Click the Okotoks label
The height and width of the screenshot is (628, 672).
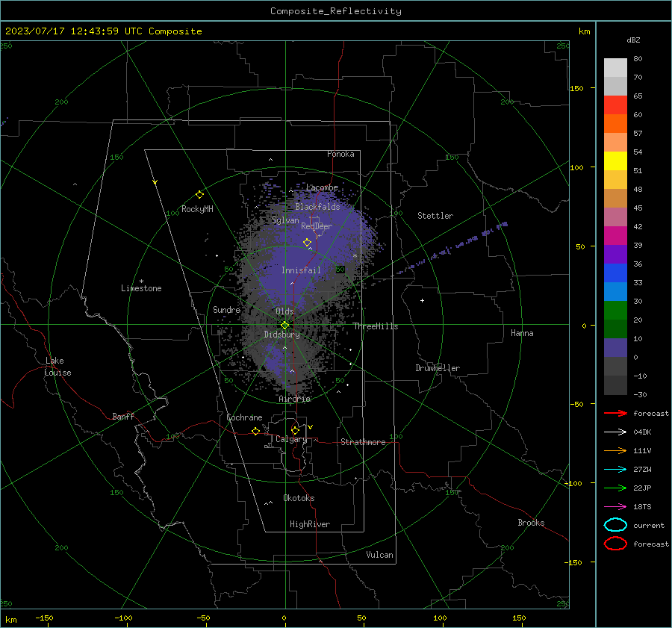(x=299, y=498)
